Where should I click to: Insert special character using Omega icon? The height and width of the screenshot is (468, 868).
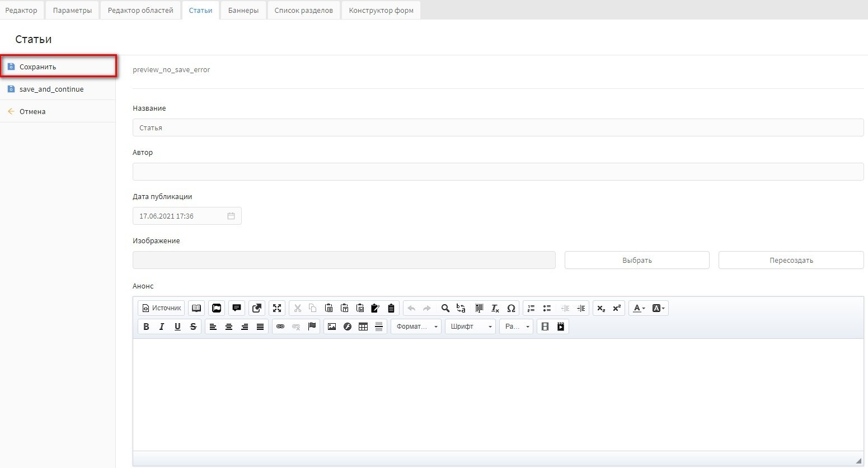click(511, 308)
